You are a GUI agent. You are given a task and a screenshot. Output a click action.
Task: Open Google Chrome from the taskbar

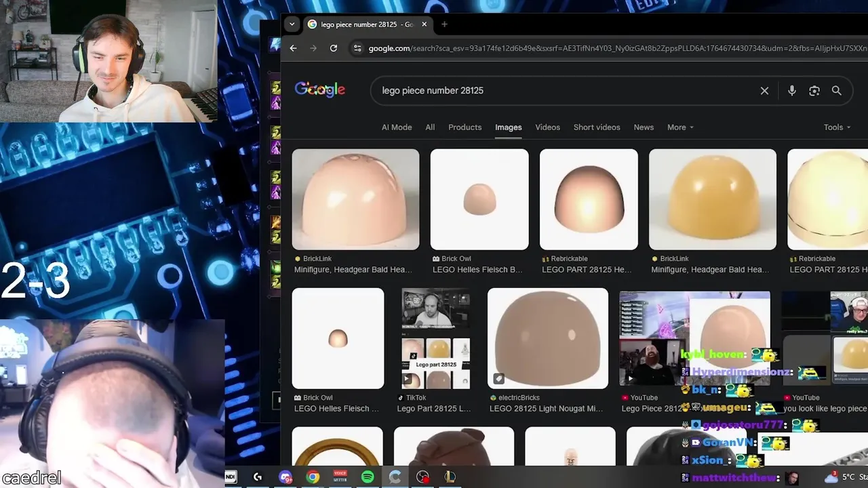click(313, 477)
